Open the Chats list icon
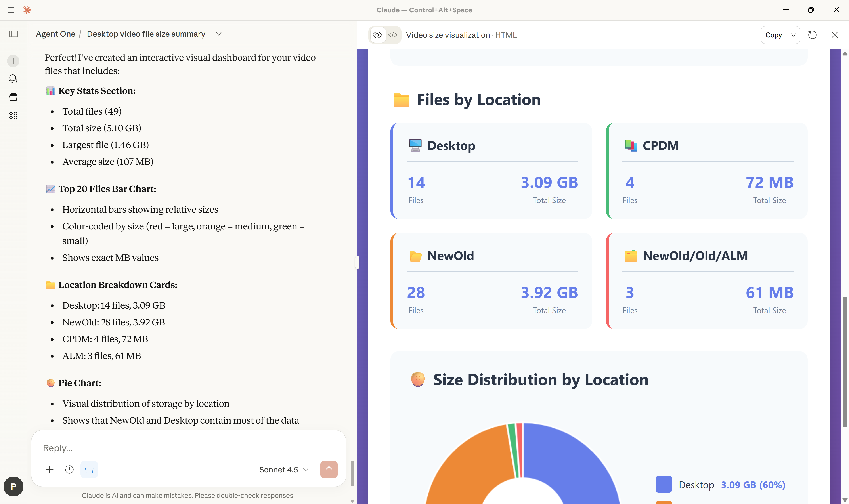Image resolution: width=849 pixels, height=504 pixels. pyautogui.click(x=13, y=79)
